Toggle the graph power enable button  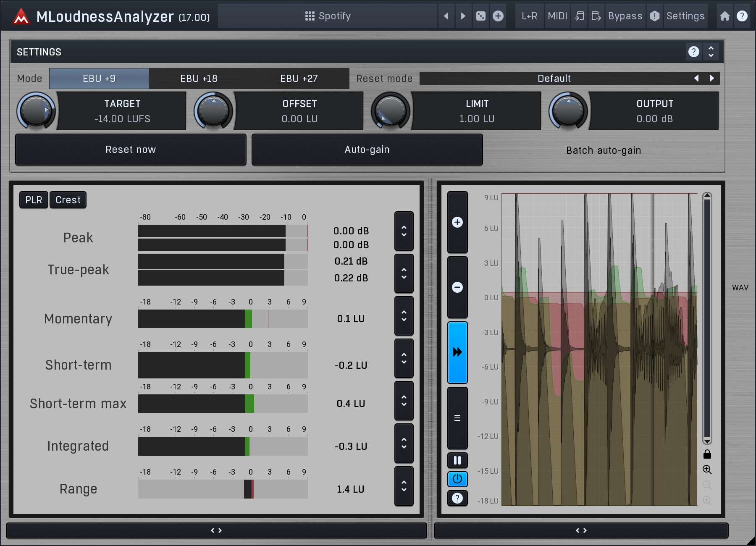click(x=457, y=479)
